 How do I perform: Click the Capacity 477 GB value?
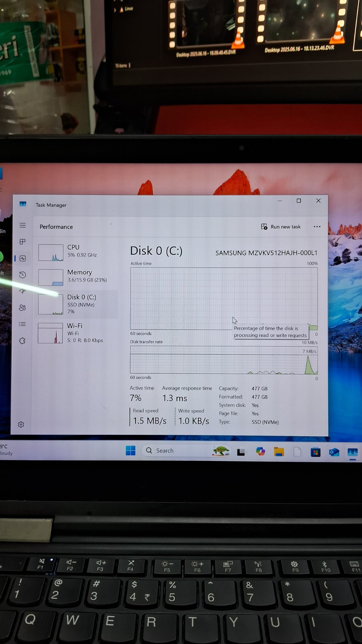259,388
